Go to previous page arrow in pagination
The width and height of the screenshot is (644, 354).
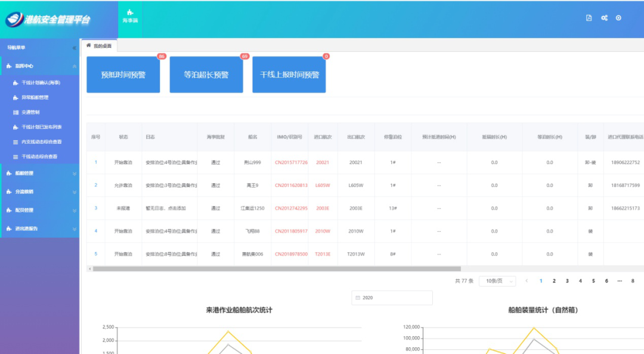(527, 281)
